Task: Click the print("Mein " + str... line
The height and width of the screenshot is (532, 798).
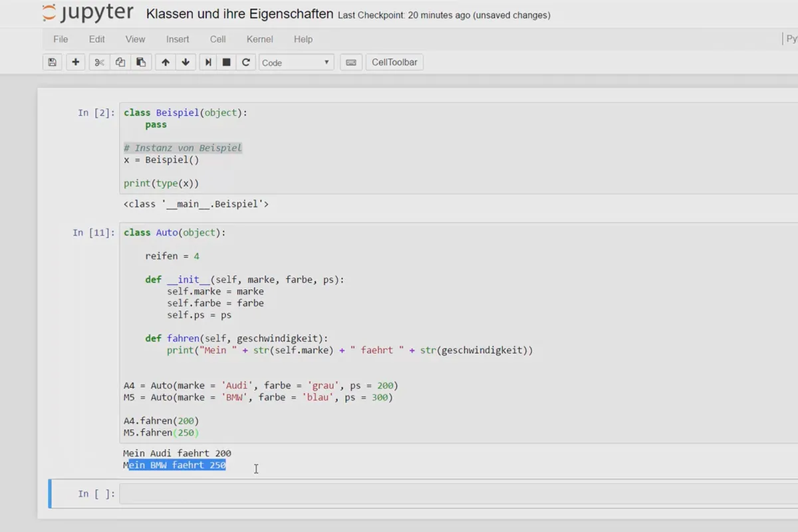Action: (350, 350)
